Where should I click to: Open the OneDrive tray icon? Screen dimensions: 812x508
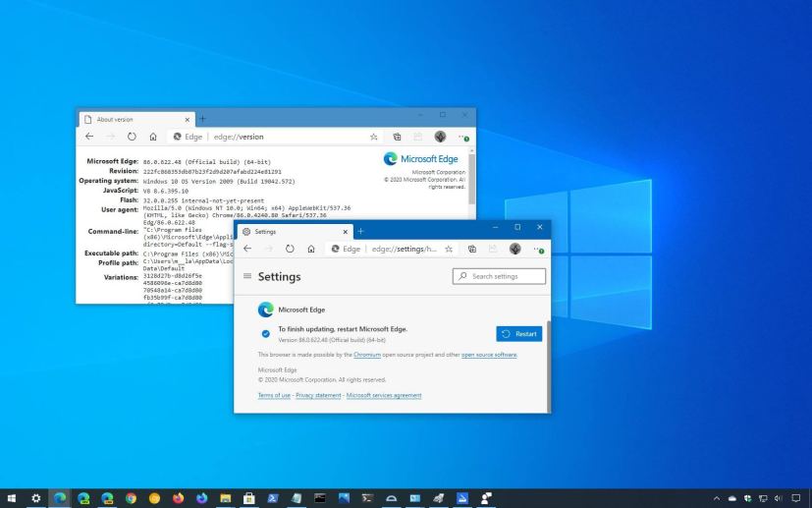click(x=732, y=498)
